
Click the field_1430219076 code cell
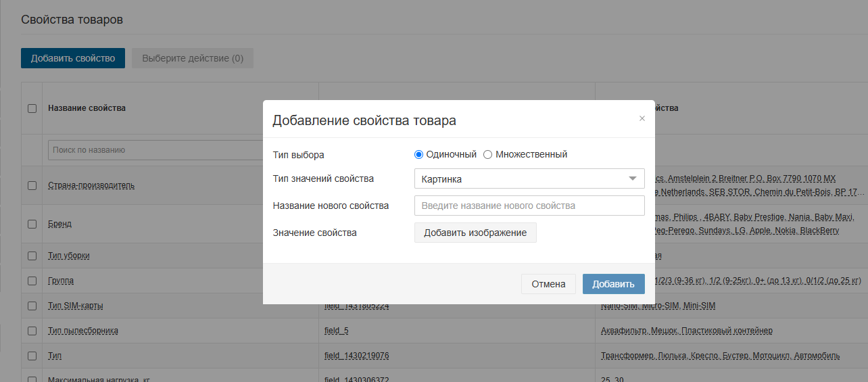pyautogui.click(x=357, y=356)
